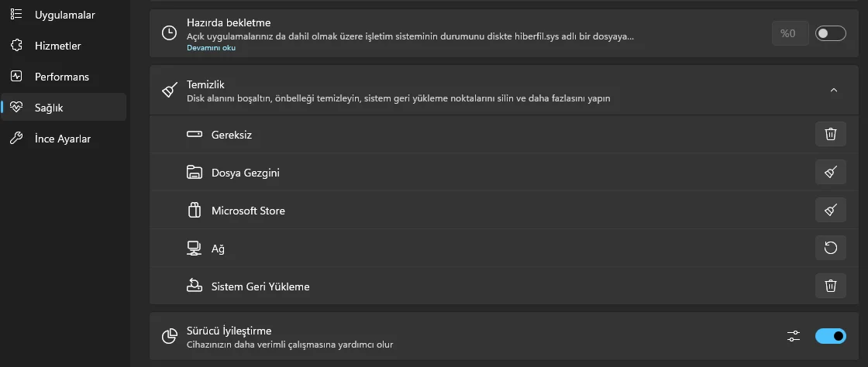Click the Ağ network row label
This screenshot has width=868, height=367.
point(218,249)
